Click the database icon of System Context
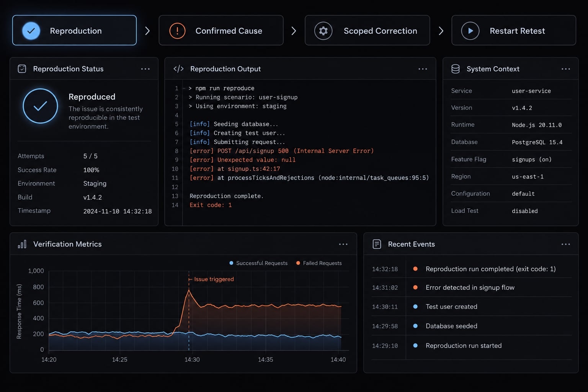The height and width of the screenshot is (392, 588). [456, 69]
